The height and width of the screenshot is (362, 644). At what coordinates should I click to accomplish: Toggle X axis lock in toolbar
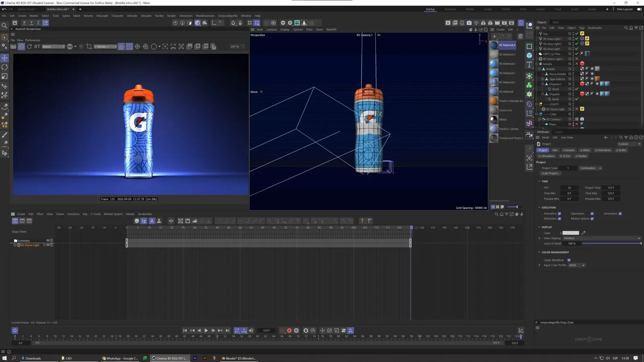pyautogui.click(x=24, y=23)
